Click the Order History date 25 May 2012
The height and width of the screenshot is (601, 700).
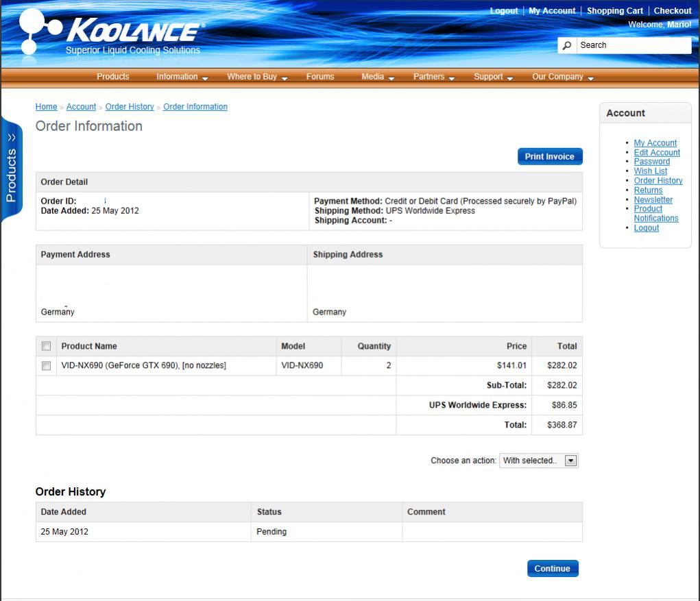click(64, 531)
